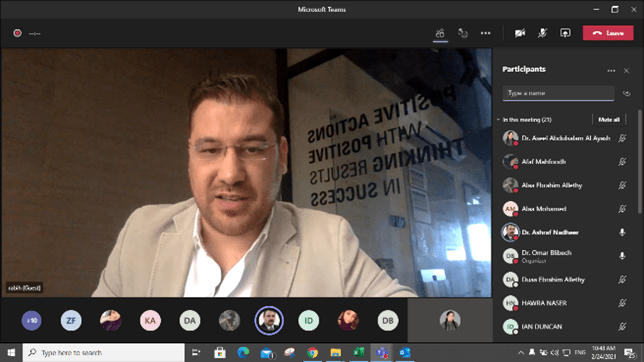This screenshot has height=362, width=644.
Task: Select Afaf Mahfoodh in participants list
Action: pyautogui.click(x=543, y=162)
